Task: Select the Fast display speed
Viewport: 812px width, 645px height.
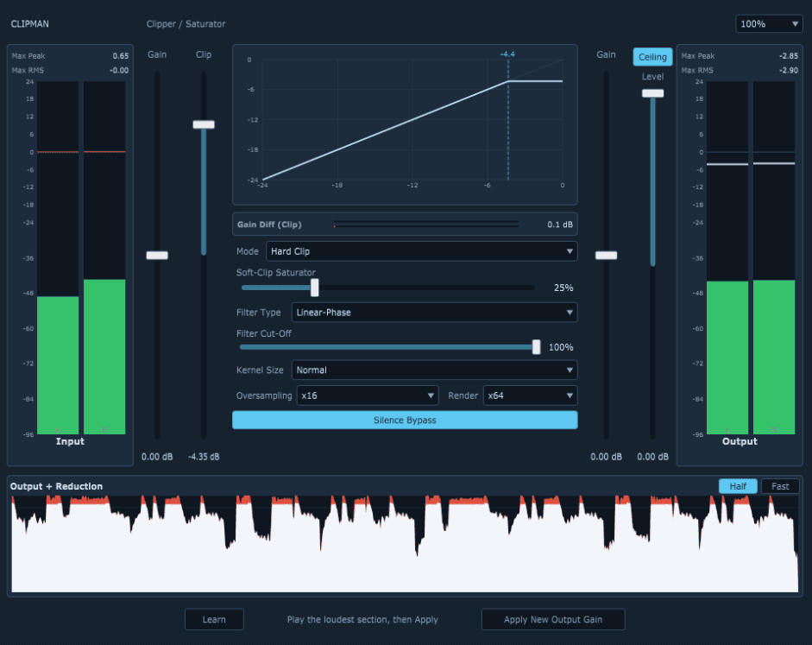Action: [x=780, y=486]
